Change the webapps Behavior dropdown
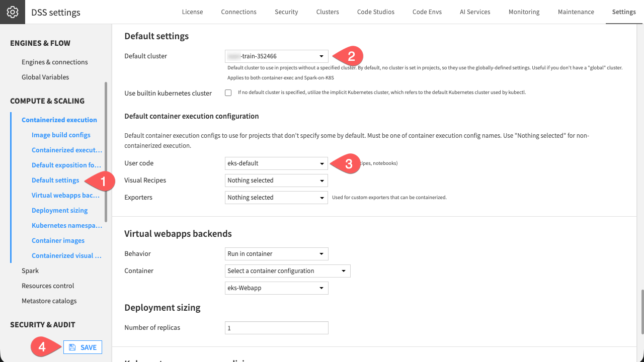 tap(277, 254)
